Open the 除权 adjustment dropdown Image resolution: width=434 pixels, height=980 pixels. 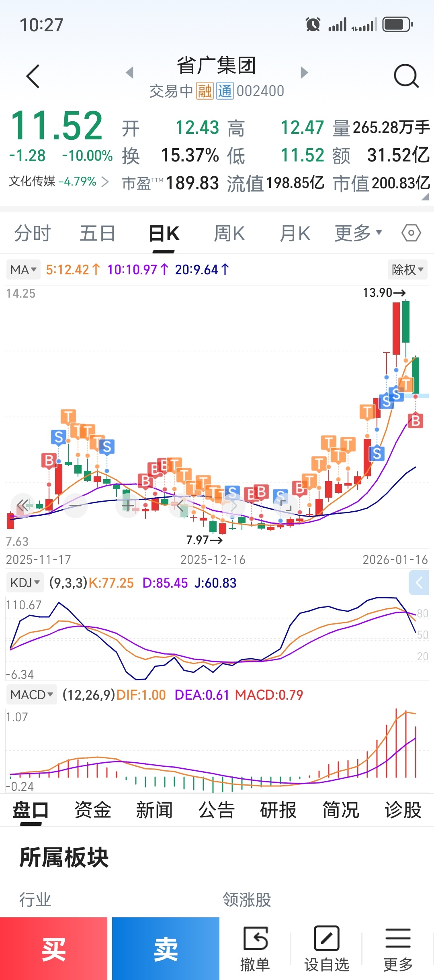(407, 269)
